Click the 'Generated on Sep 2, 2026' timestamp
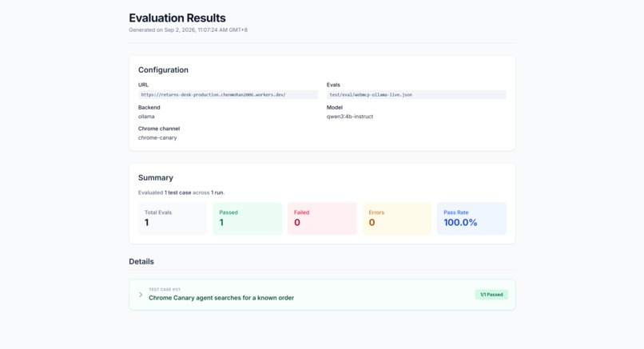Image resolution: width=644 pixels, height=349 pixels. (x=188, y=30)
